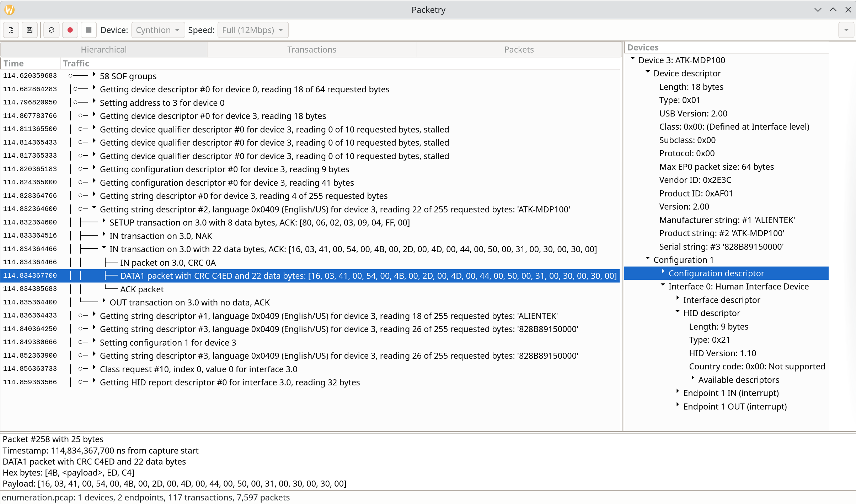856x504 pixels.
Task: Click the Devices column header
Action: (727, 48)
